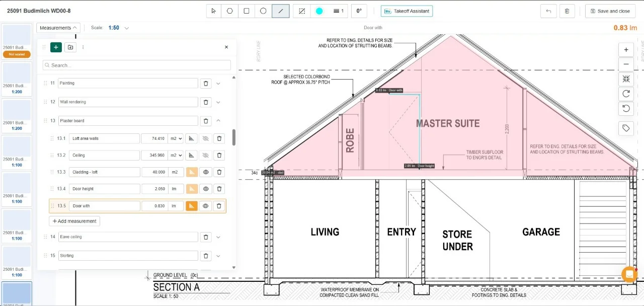The width and height of the screenshot is (644, 306).
Task: Open the page thumbnail marked Not scaled
Action: (x=17, y=41)
